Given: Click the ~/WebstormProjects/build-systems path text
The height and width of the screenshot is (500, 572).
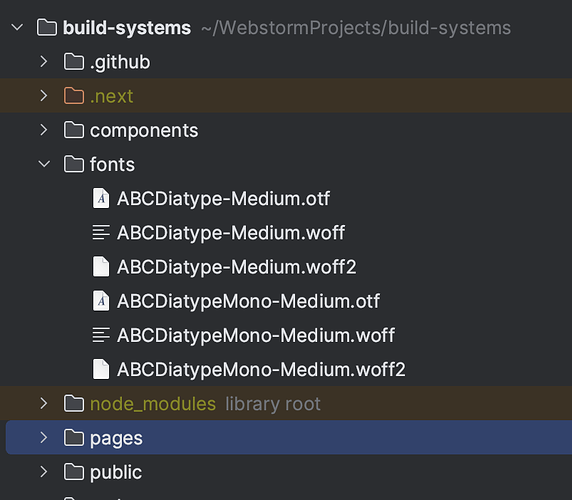Looking at the screenshot, I should point(356,28).
